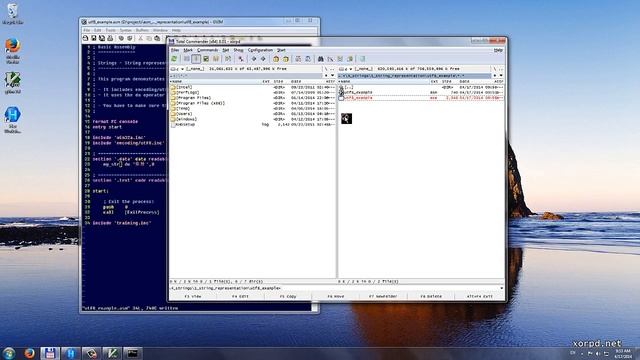This screenshot has height=360, width=640.
Task: Open Buffers menu in GVim window
Action: coord(142,30)
